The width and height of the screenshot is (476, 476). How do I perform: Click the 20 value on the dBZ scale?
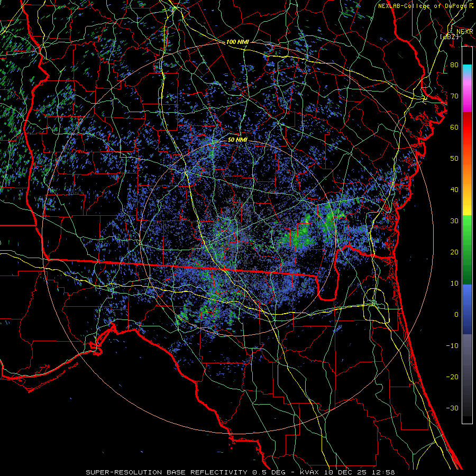click(454, 252)
